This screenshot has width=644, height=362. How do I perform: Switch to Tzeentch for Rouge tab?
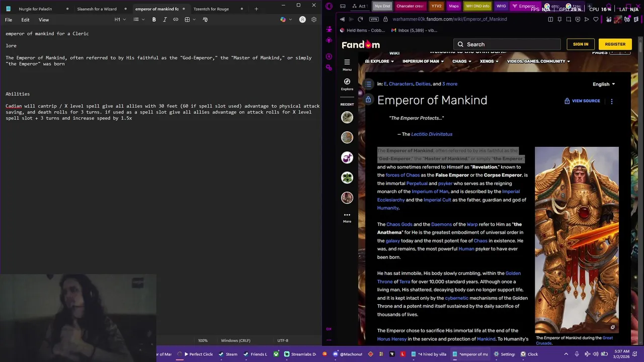211,9
